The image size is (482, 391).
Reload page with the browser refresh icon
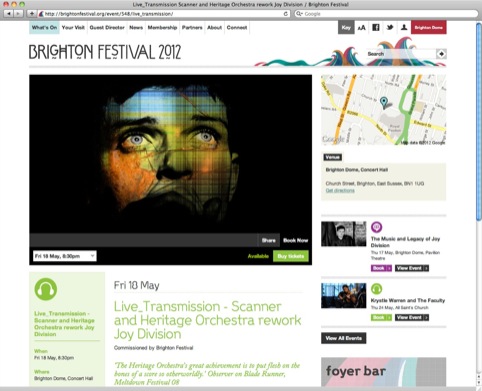pyautogui.click(x=286, y=14)
